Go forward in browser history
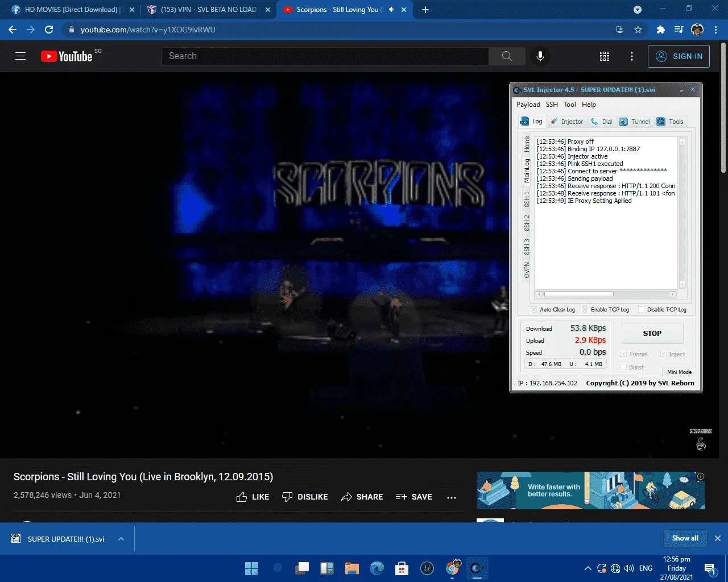This screenshot has height=582, width=728. (x=31, y=30)
